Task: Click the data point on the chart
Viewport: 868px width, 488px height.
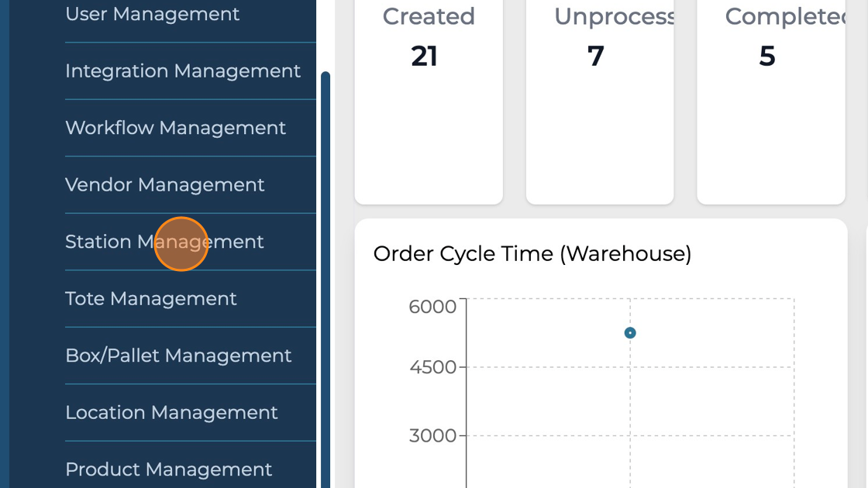Action: pos(630,333)
